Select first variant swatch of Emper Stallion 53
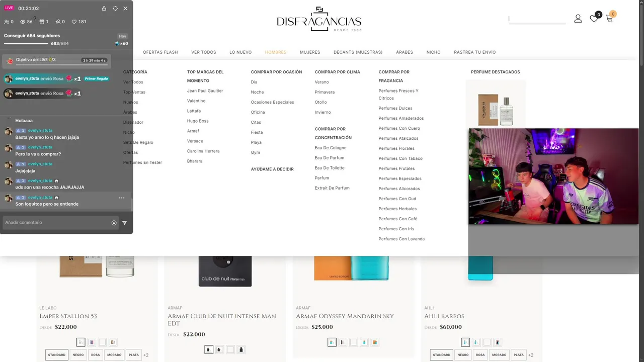 click(81, 342)
